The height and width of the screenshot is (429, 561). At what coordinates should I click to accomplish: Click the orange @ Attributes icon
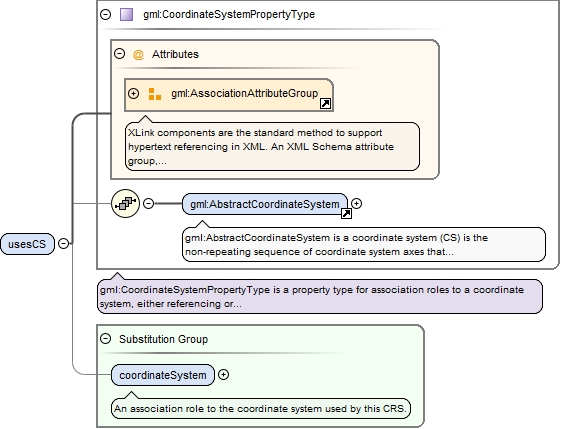tap(138, 54)
